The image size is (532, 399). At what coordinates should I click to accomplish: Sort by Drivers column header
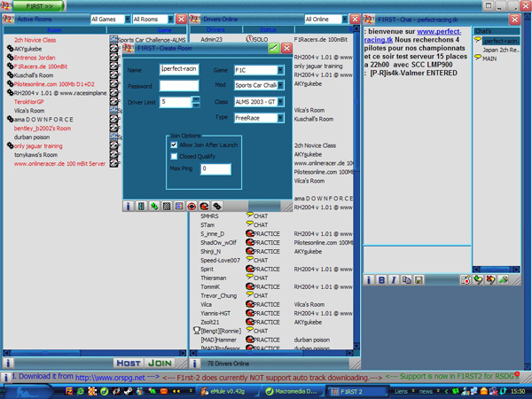[x=215, y=30]
